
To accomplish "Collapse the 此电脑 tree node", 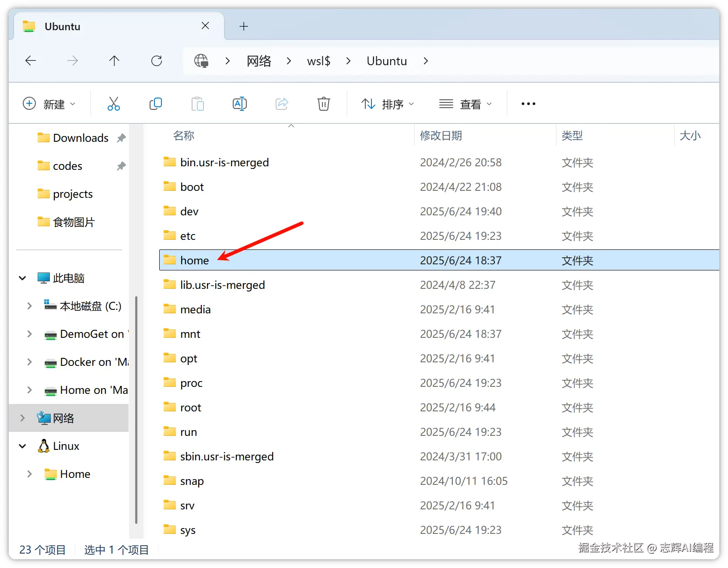I will coord(22,278).
